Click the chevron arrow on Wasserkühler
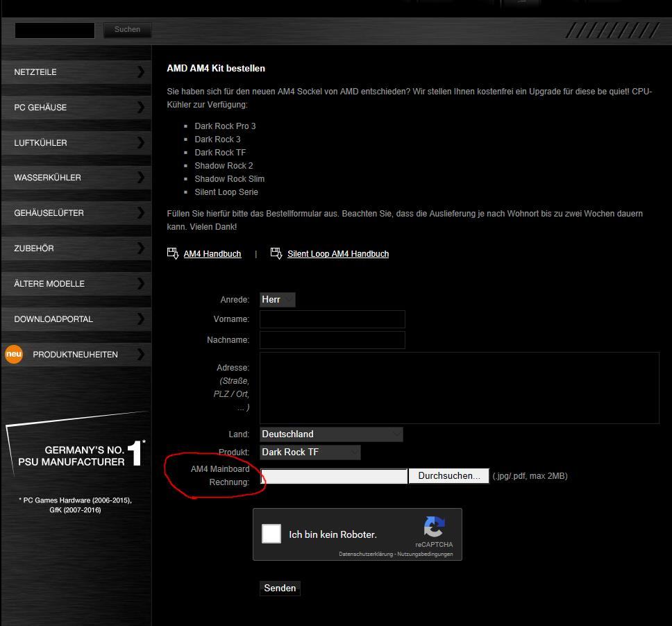672x626 pixels. [140, 178]
